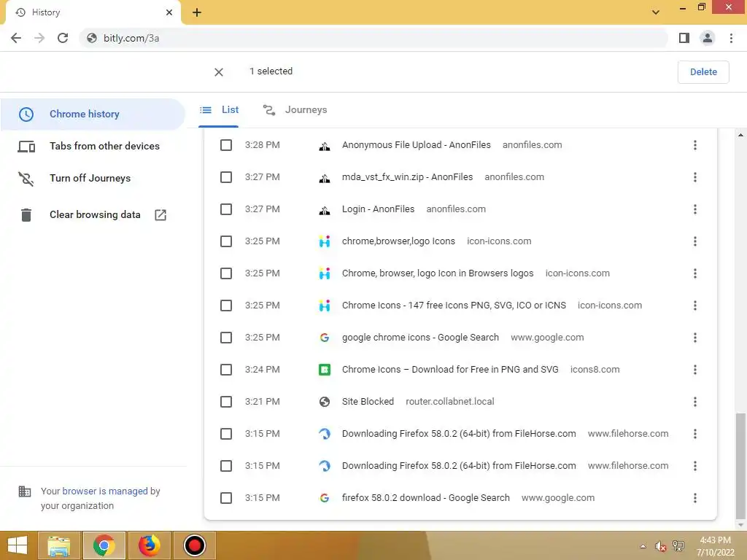Check the google chrome icons search entry

point(226,338)
